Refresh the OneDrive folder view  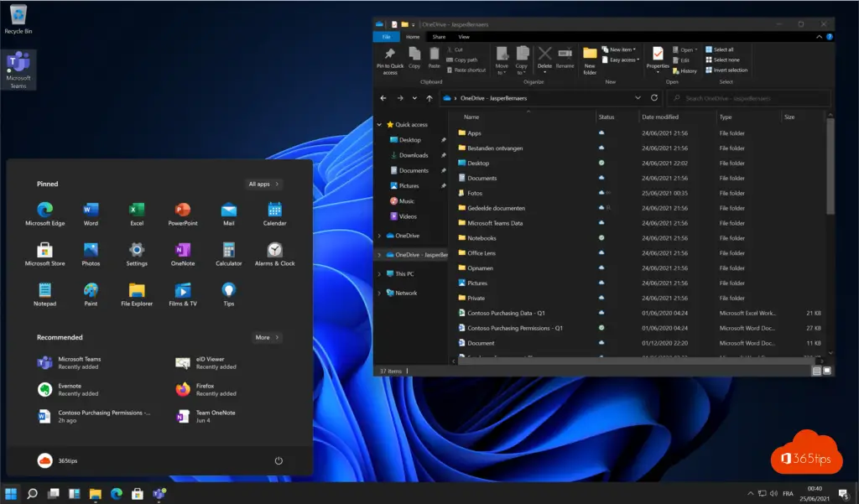(654, 98)
